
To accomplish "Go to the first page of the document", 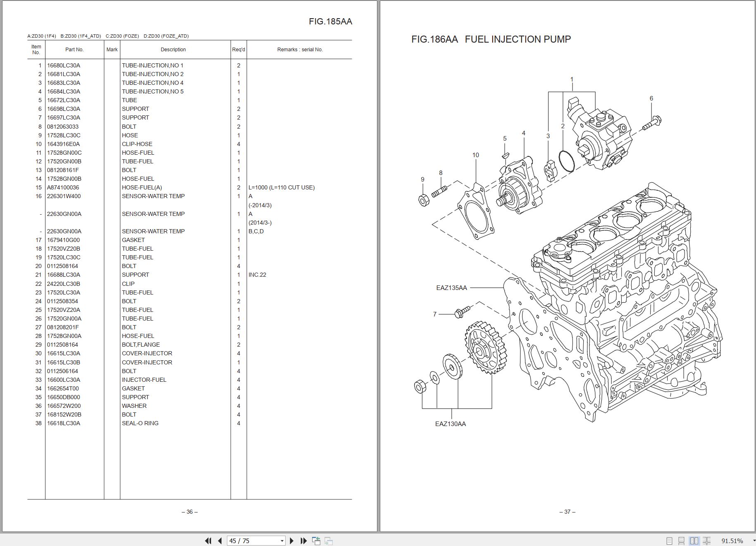I will tap(208, 541).
